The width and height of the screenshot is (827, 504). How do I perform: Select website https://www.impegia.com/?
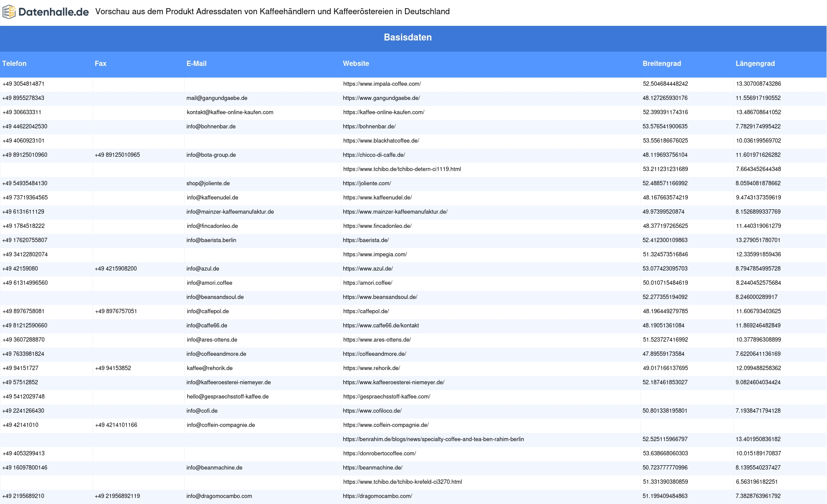375,255
